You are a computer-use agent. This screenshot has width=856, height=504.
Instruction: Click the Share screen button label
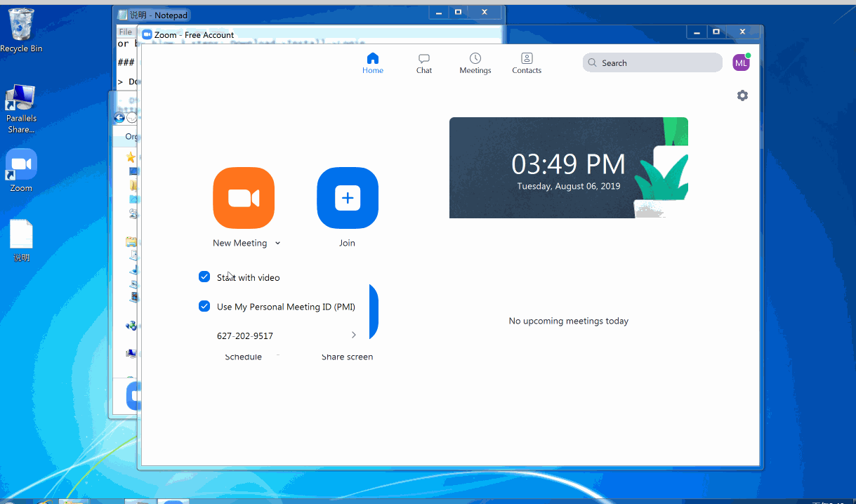(x=347, y=357)
